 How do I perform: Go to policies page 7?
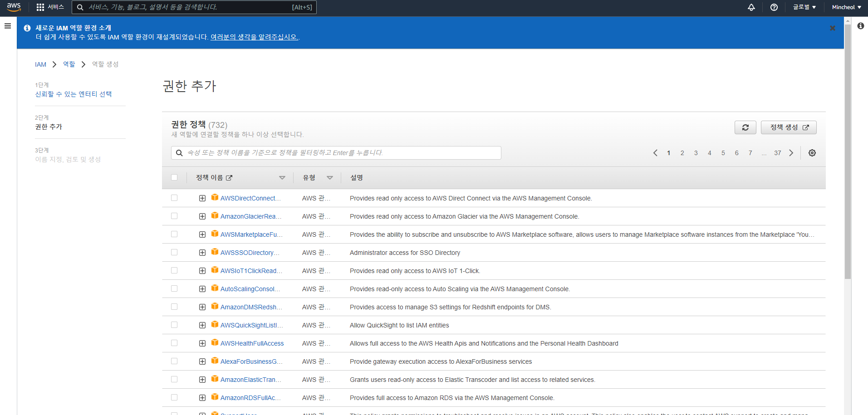tap(750, 153)
